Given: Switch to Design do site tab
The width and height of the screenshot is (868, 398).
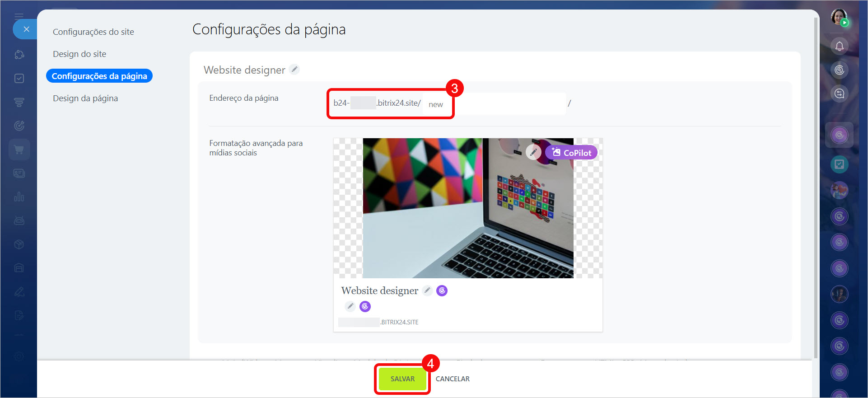Looking at the screenshot, I should click(x=79, y=54).
